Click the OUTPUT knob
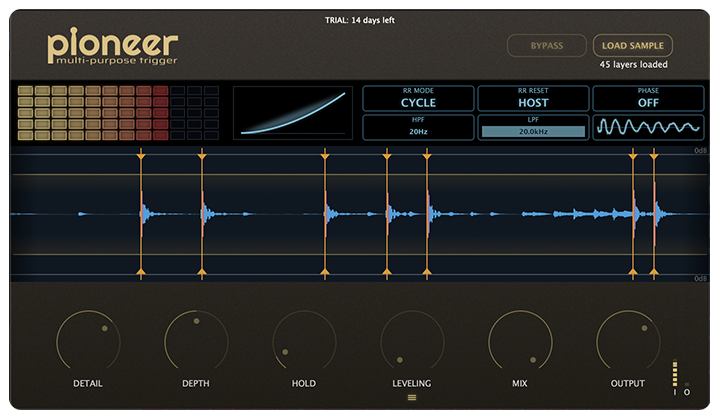Viewport: 722px width, 419px height. point(628,342)
